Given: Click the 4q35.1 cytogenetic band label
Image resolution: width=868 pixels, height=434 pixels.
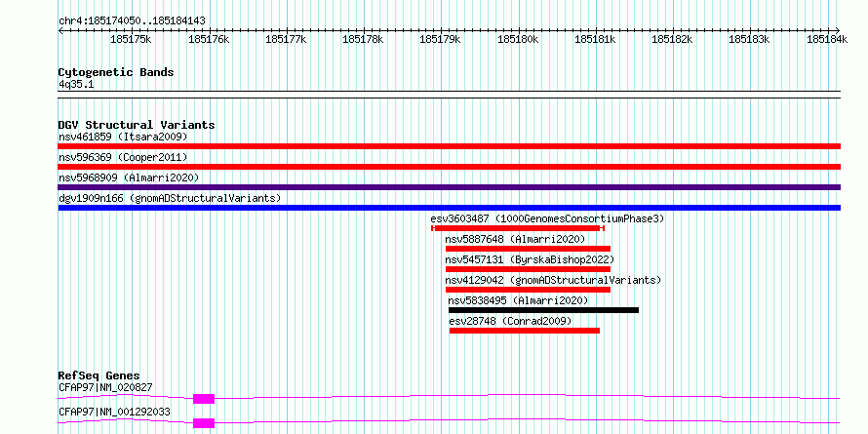Looking at the screenshot, I should point(76,84).
